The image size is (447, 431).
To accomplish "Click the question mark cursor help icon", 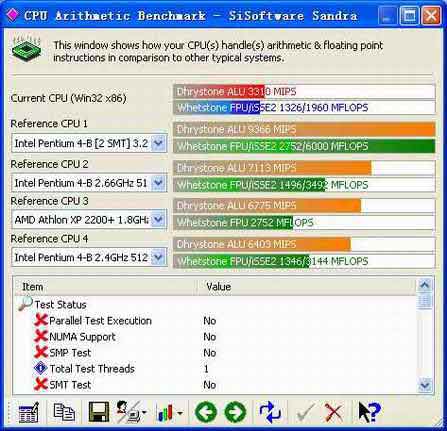I will click(369, 412).
